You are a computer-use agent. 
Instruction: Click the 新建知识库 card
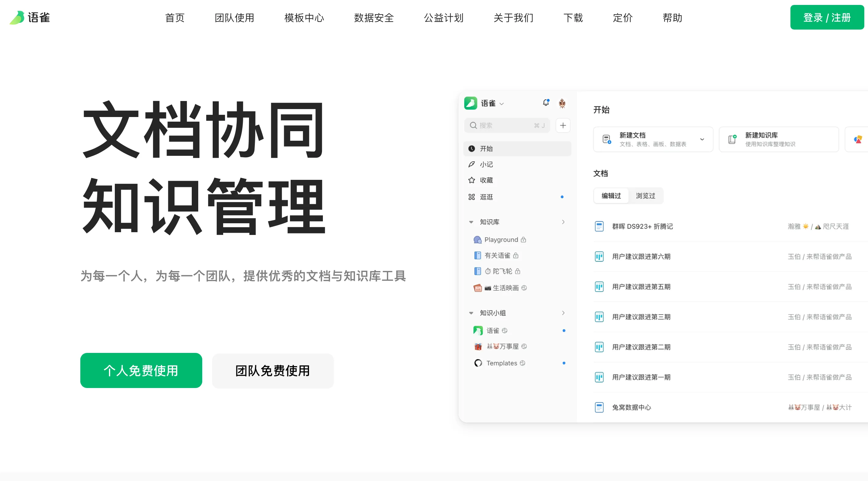tap(779, 139)
